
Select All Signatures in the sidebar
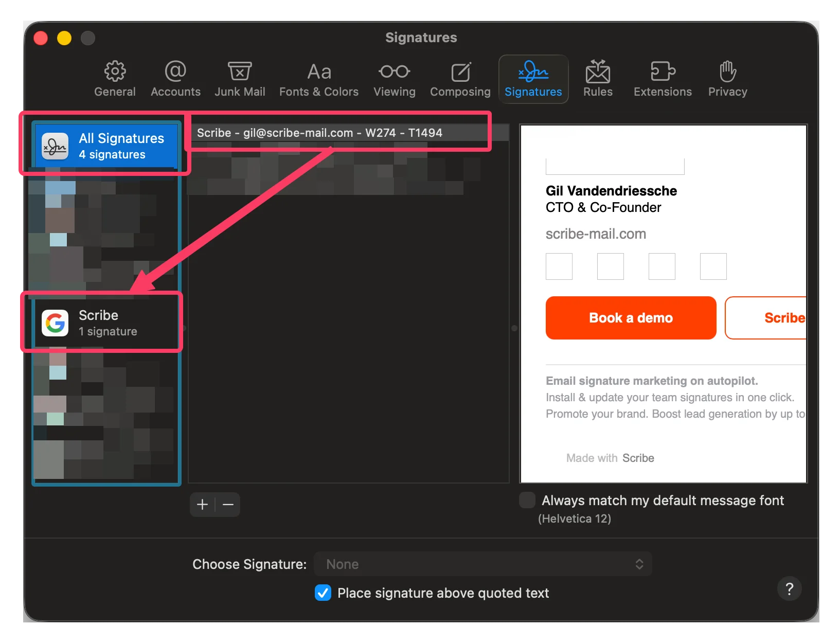pos(106,146)
